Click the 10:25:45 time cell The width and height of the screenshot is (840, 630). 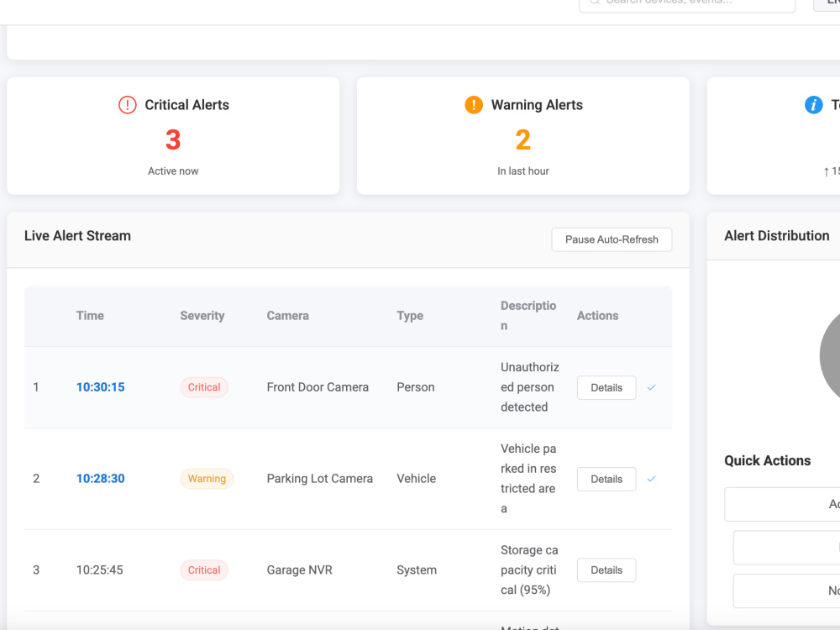tap(100, 570)
